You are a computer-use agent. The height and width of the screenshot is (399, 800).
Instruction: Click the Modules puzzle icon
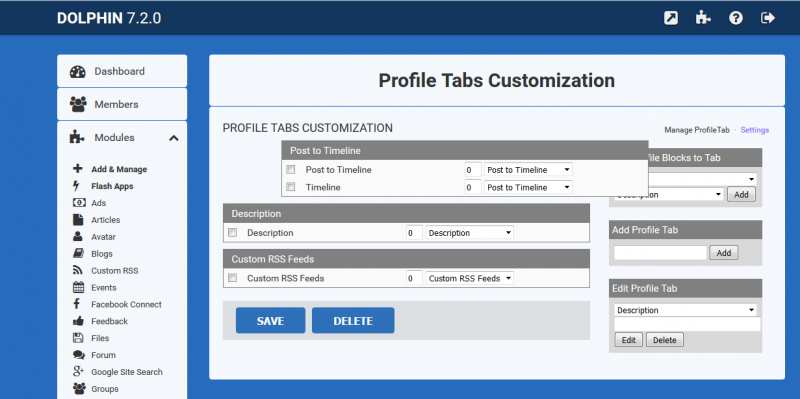77,138
